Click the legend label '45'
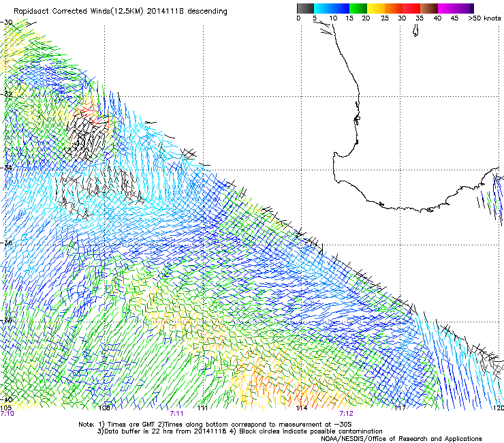The width and height of the screenshot is (504, 443). point(454,18)
